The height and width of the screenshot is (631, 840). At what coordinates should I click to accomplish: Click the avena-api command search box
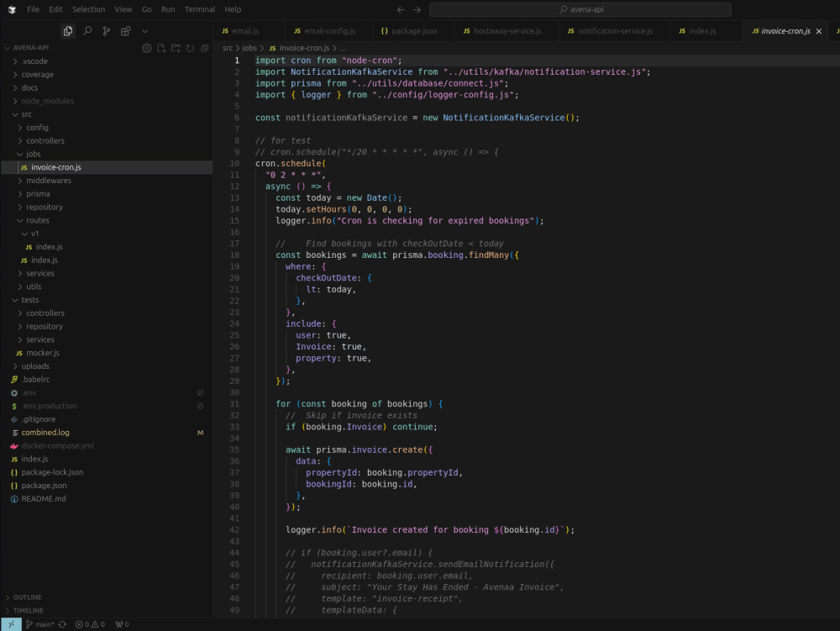[580, 9]
